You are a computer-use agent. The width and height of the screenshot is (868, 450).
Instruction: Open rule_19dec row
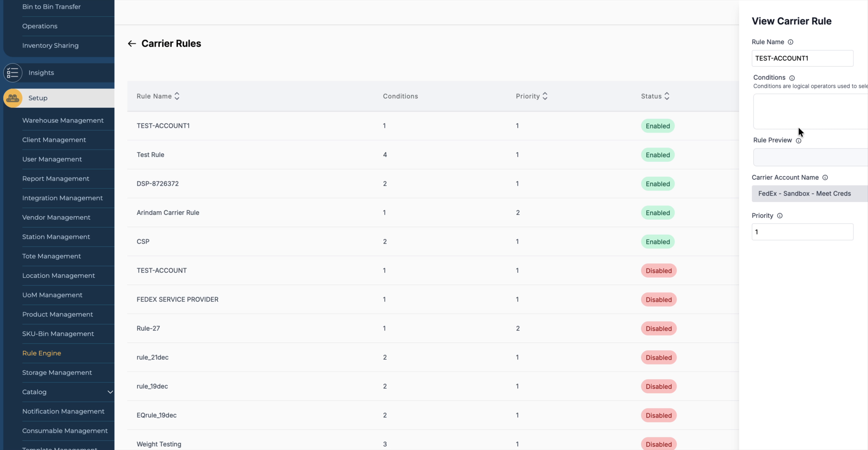coord(433,386)
